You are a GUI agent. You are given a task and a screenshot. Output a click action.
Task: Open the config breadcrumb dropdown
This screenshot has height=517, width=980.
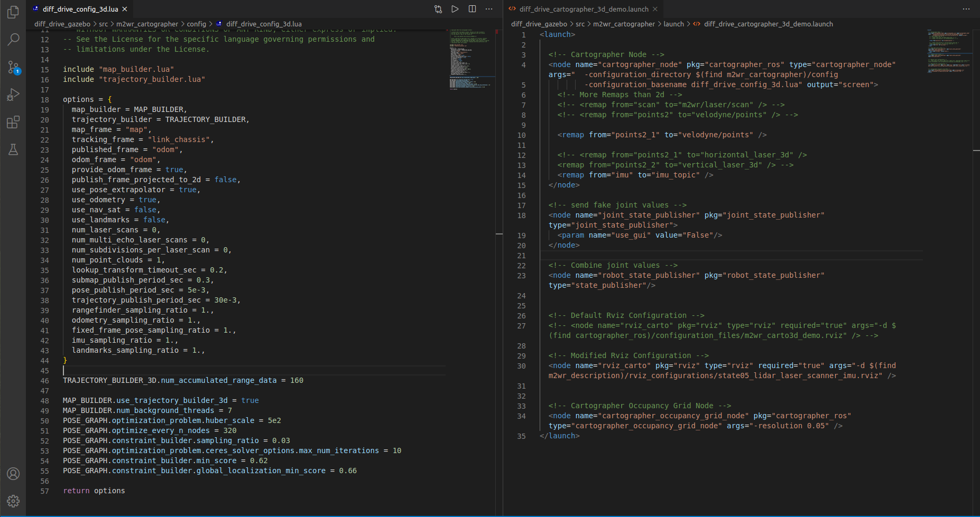click(x=197, y=24)
